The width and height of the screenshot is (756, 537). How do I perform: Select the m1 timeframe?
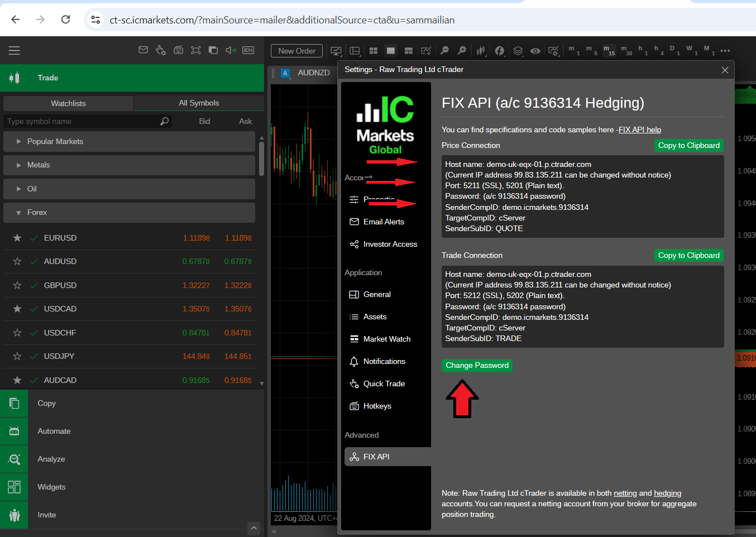pos(574,50)
